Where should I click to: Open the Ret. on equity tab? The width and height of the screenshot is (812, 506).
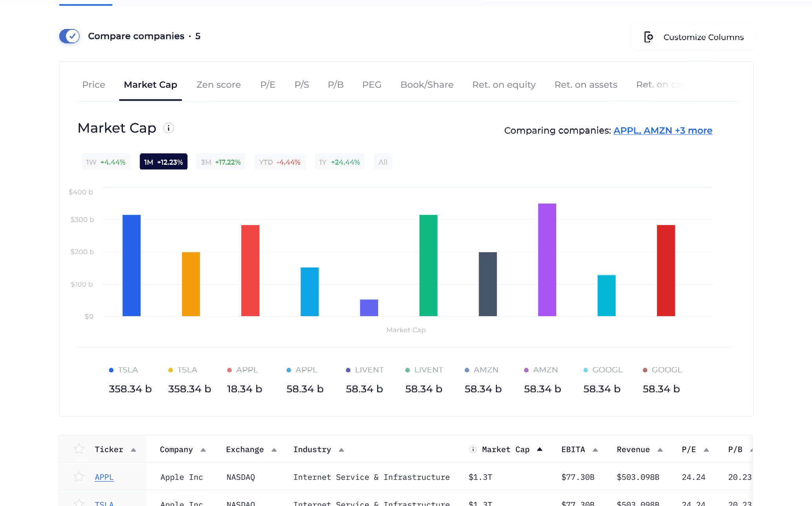[x=504, y=85]
